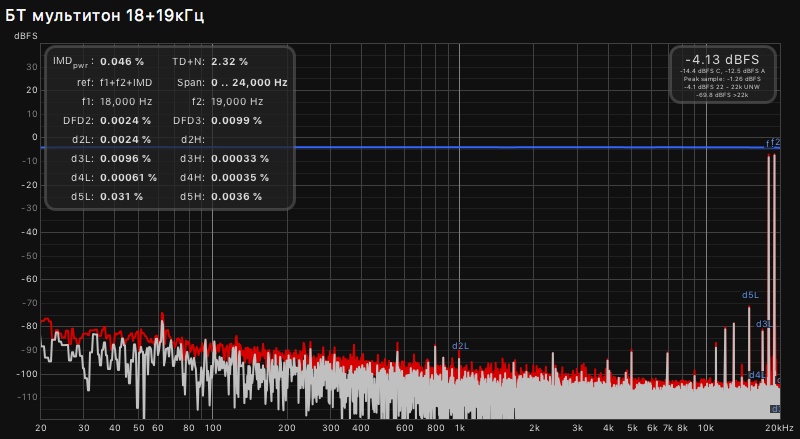Click the "Peak sample: -1.26 dBFS" line

[722, 79]
